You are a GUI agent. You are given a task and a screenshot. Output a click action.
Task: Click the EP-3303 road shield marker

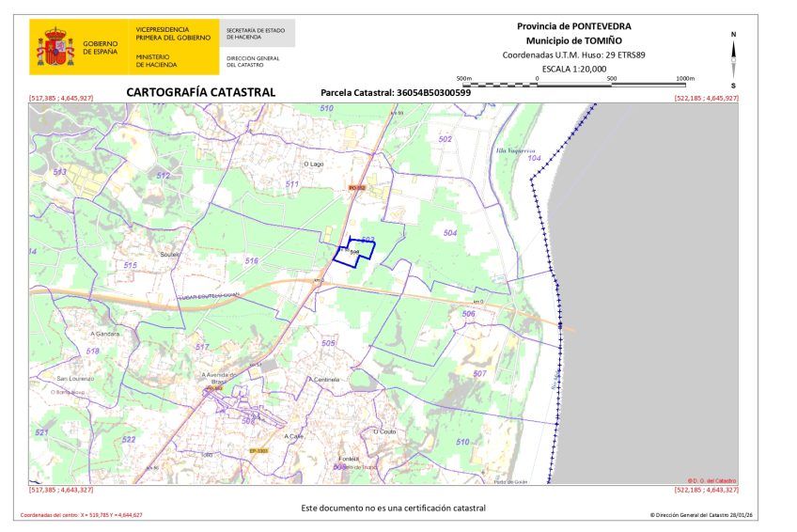(258, 451)
